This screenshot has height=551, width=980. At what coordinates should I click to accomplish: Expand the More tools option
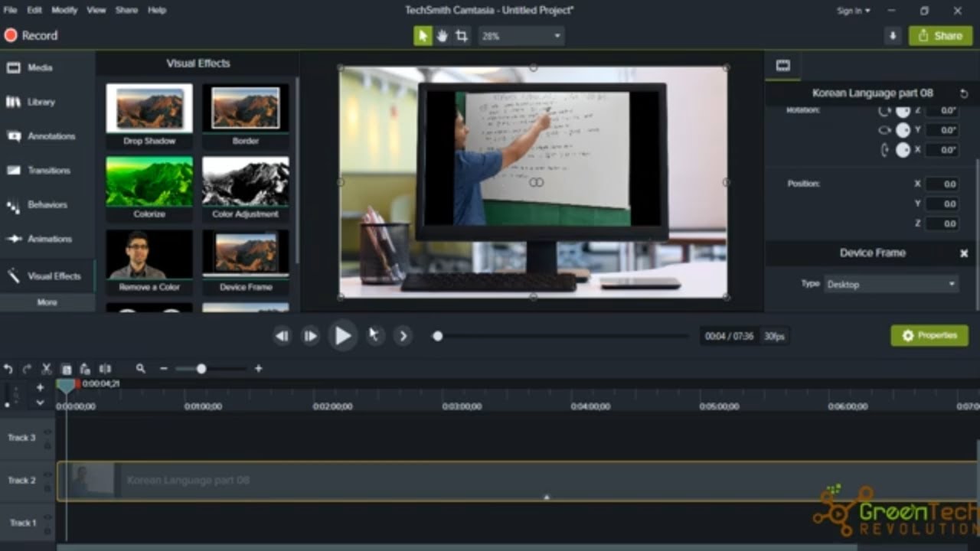tap(47, 302)
